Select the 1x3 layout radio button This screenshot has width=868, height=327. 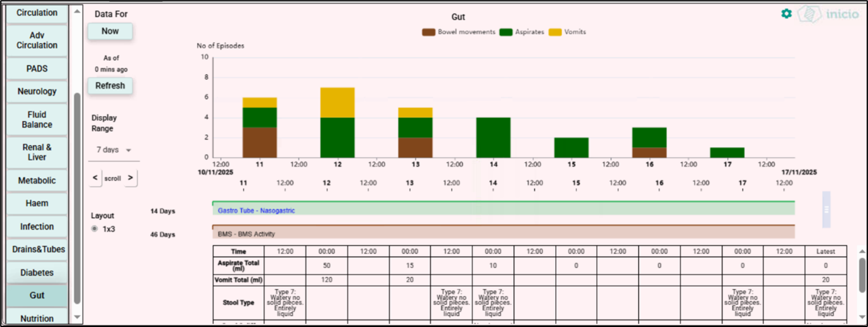tap(94, 229)
